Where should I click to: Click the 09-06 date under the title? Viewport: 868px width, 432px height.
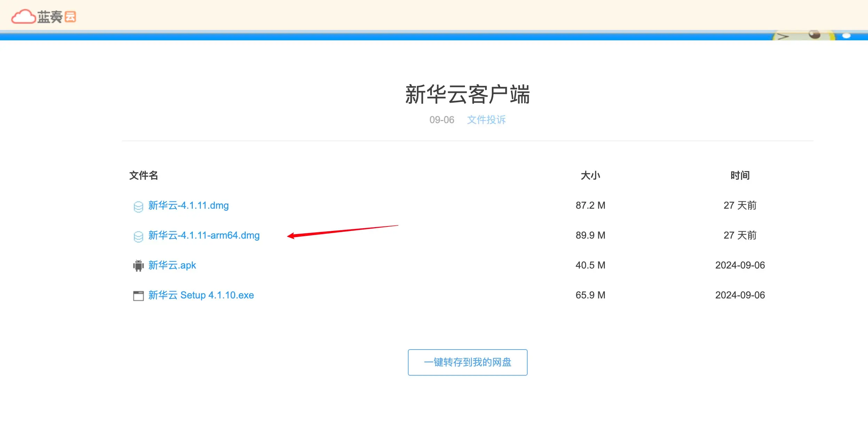point(442,120)
